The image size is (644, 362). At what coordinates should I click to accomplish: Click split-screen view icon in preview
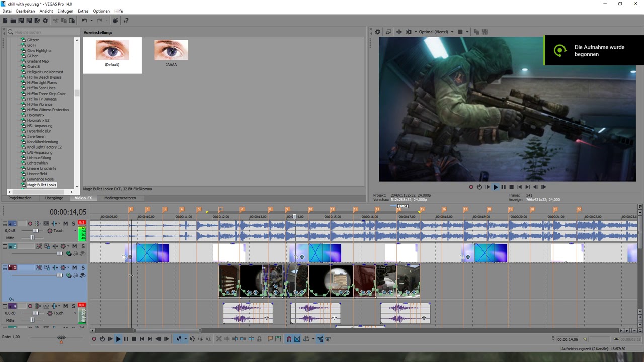click(408, 32)
